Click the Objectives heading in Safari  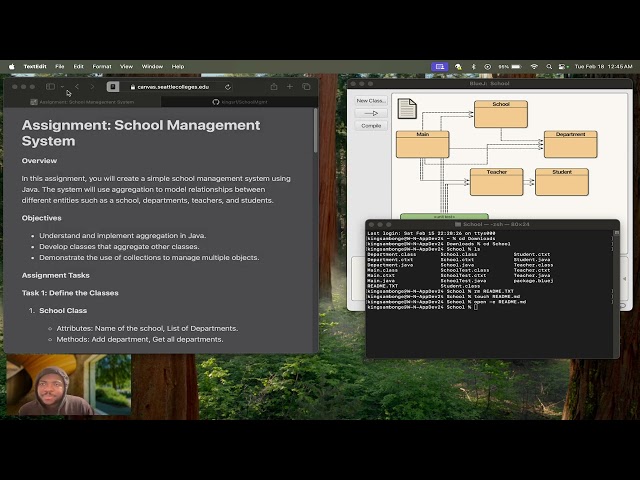coord(42,218)
